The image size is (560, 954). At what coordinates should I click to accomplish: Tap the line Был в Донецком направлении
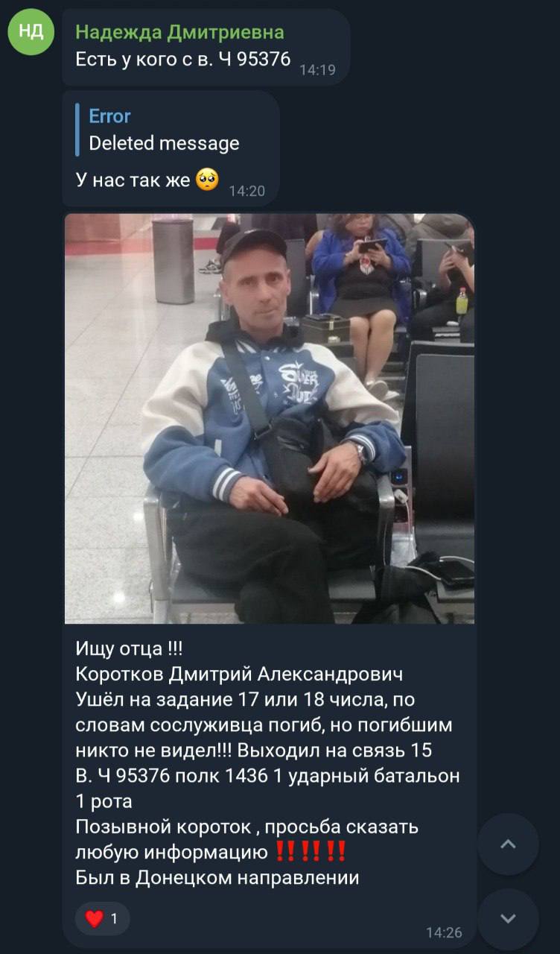[x=217, y=877]
